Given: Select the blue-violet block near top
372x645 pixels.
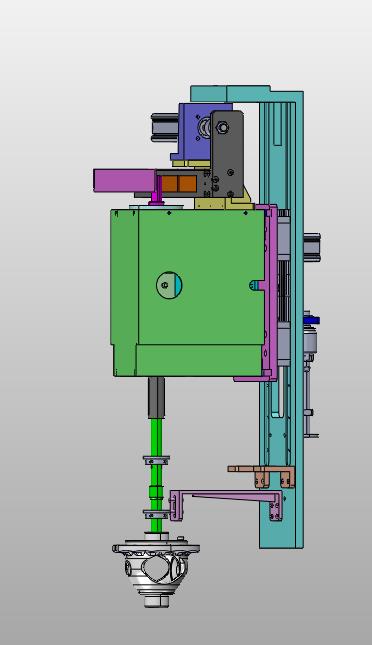Looking at the screenshot, I should click(195, 132).
